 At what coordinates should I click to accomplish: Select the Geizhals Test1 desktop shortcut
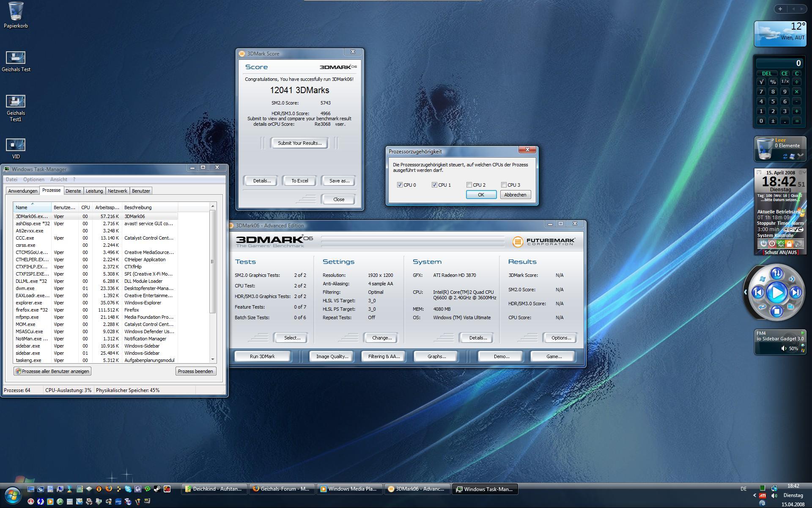coord(16,108)
